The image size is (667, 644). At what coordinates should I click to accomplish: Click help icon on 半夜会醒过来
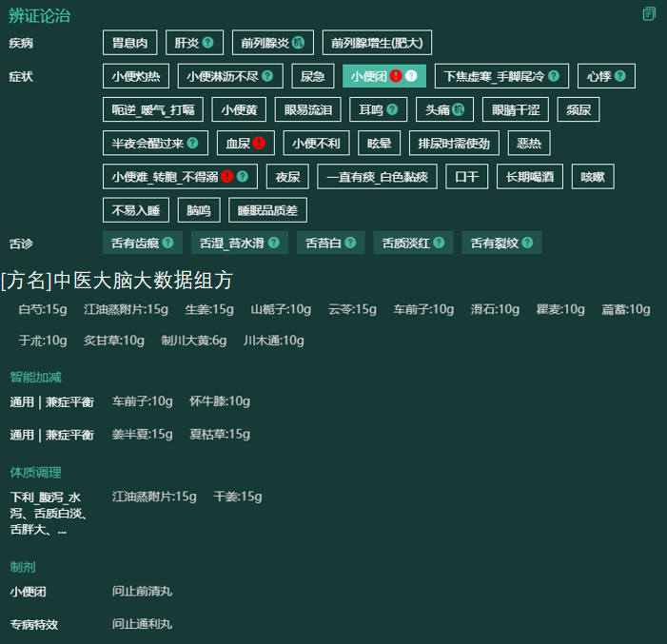[193, 143]
